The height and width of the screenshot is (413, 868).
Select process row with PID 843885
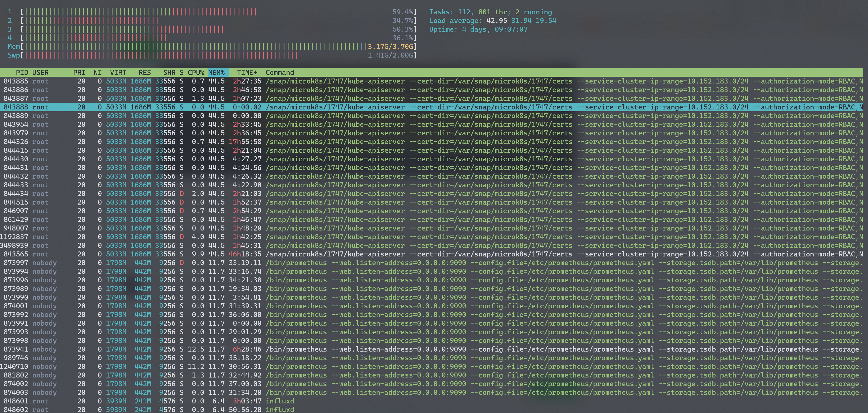pyautogui.click(x=432, y=81)
